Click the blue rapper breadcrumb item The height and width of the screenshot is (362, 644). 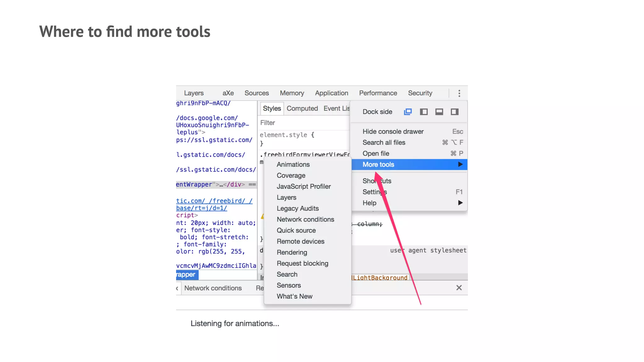point(187,275)
